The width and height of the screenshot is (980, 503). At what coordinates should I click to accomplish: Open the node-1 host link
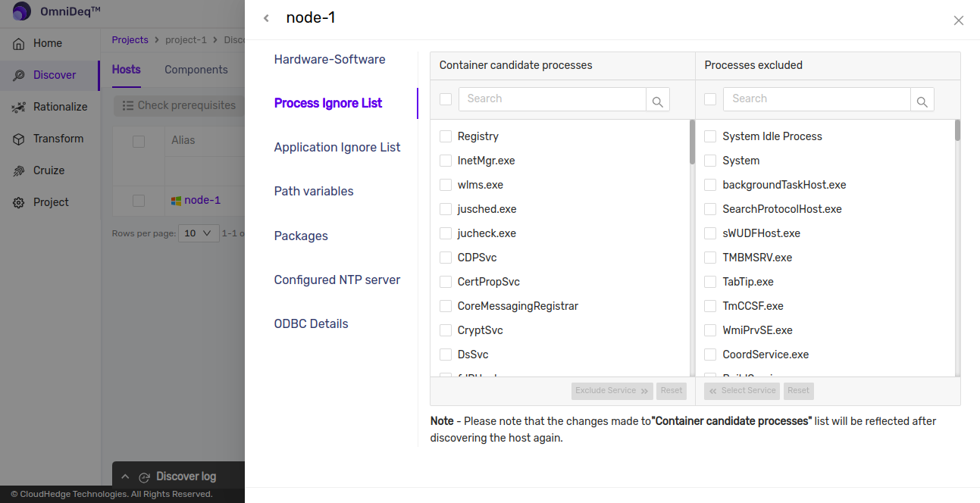(x=202, y=200)
